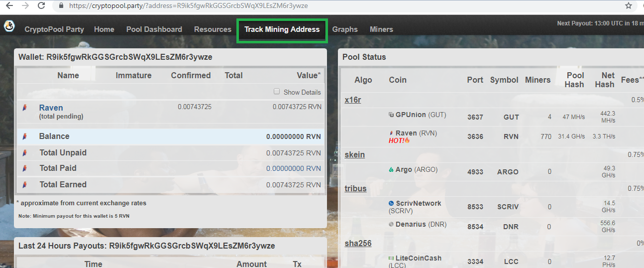Reload the page with refresh icon
Screen dimensions: 644x268
[41, 6]
